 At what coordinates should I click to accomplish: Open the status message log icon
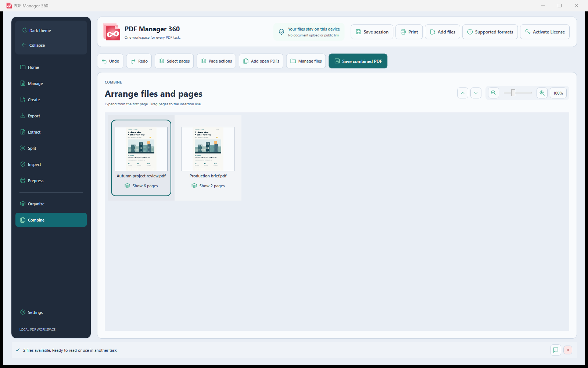pos(556,350)
